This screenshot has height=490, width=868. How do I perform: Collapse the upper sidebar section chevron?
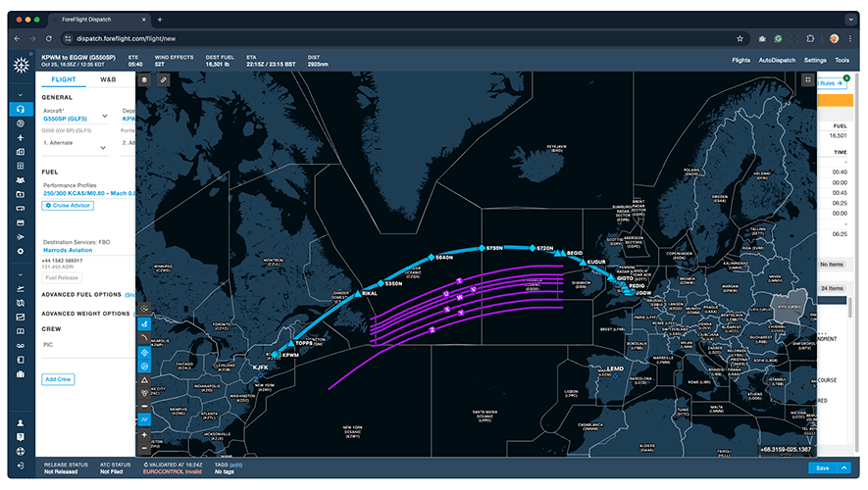[21, 95]
